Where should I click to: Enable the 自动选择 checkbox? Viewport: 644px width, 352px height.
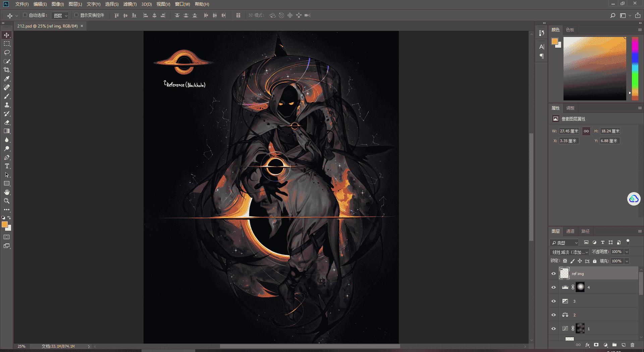tap(25, 15)
